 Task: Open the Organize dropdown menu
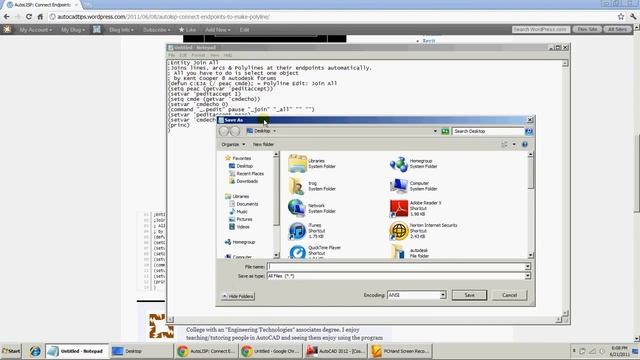click(x=233, y=144)
